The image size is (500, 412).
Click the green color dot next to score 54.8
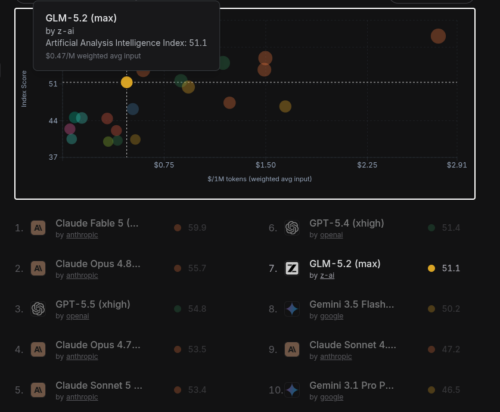pyautogui.click(x=178, y=309)
